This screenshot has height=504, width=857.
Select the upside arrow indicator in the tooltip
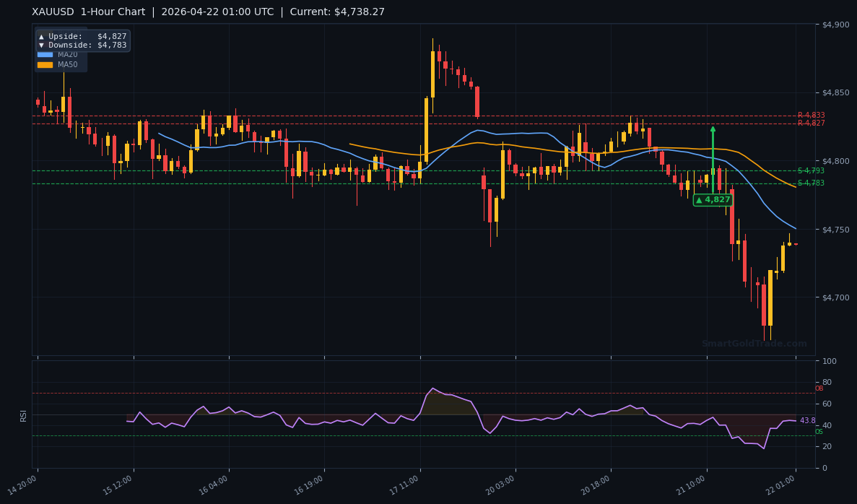tap(41, 36)
